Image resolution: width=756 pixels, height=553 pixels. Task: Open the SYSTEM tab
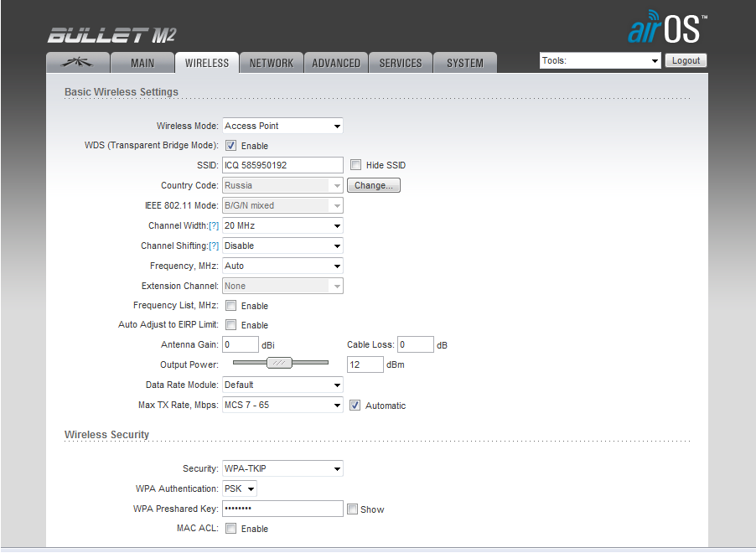click(465, 63)
